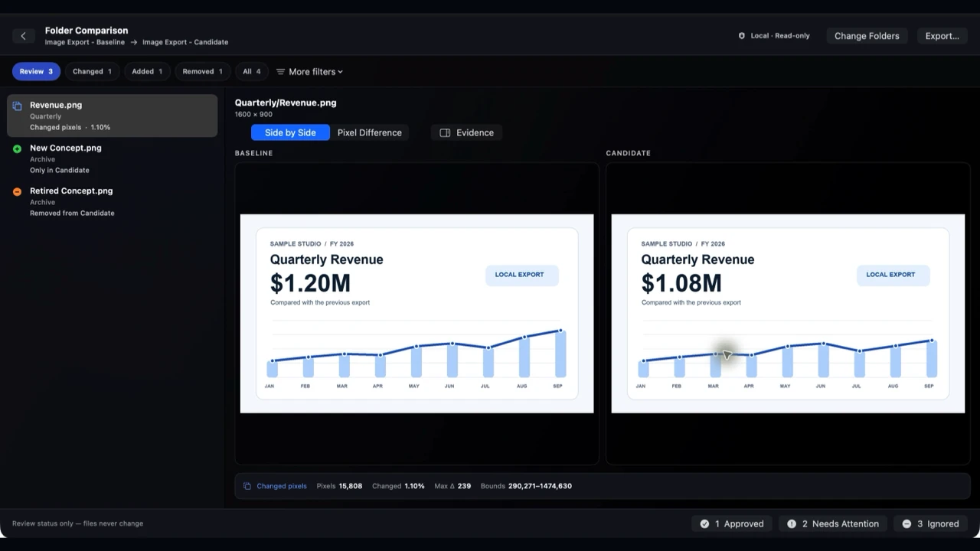Click the Folder Comparison title

coord(87,31)
